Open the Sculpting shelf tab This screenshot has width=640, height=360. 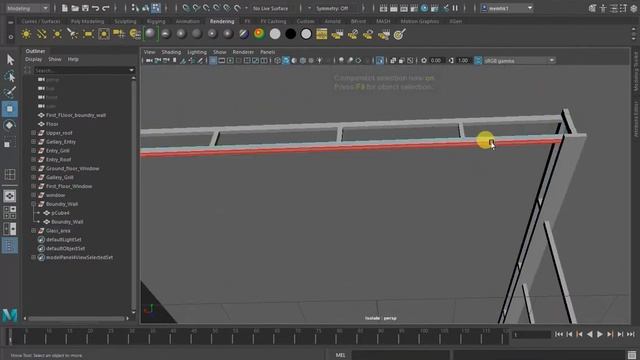(x=125, y=21)
